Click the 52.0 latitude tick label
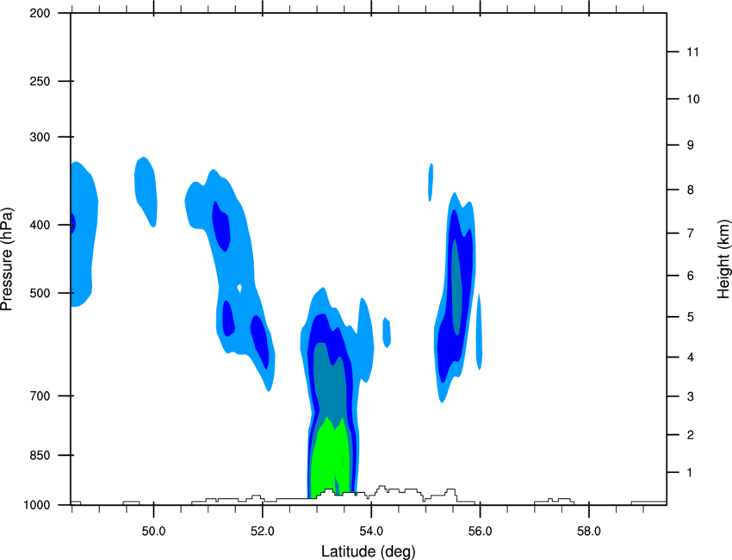 263,532
